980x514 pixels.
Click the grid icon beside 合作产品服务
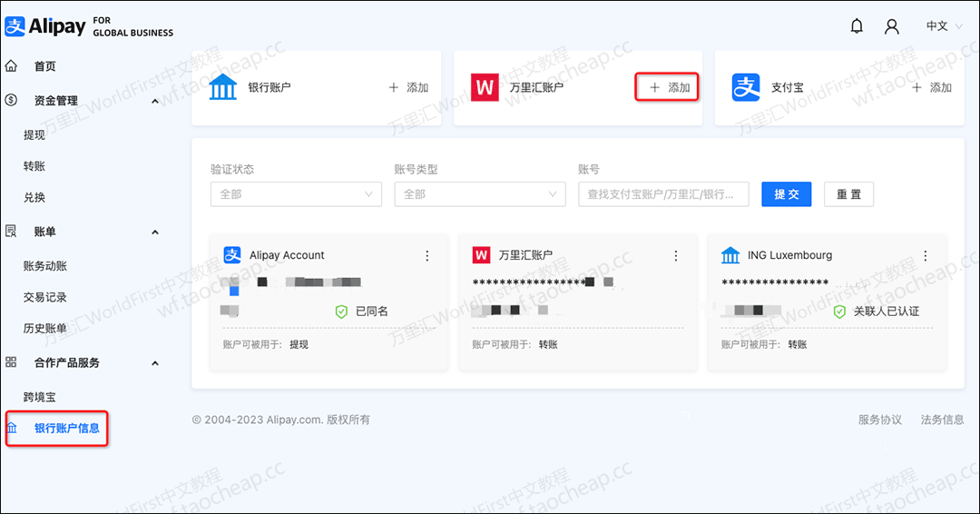point(11,362)
